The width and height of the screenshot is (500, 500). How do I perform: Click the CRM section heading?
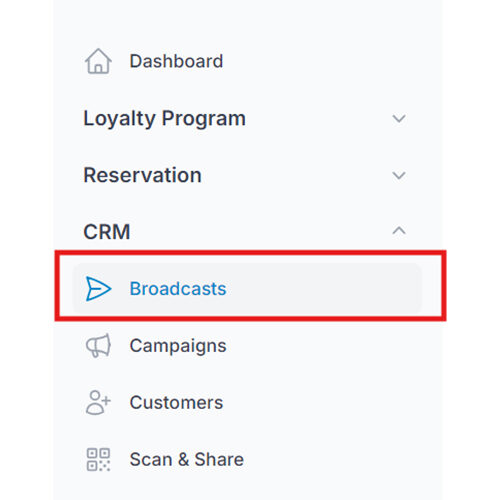click(x=107, y=232)
